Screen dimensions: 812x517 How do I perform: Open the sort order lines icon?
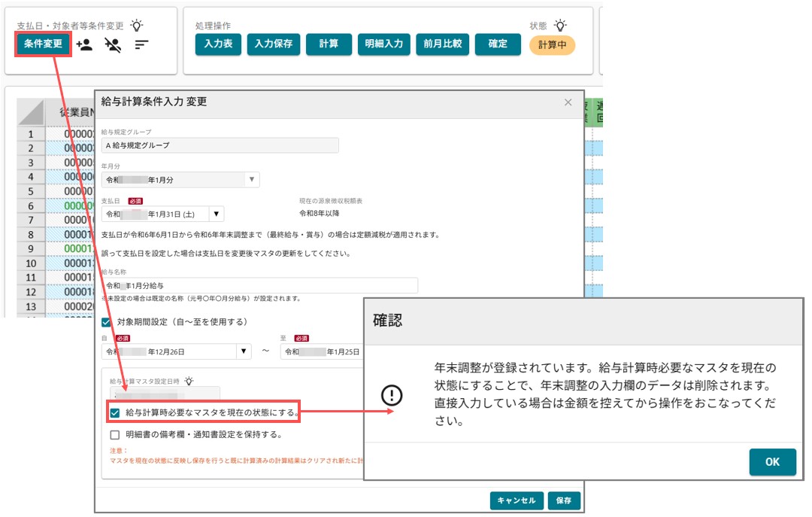tap(141, 45)
